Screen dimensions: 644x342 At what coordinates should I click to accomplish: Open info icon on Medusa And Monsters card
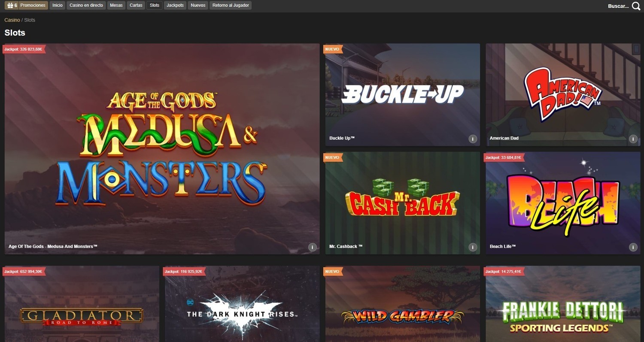click(x=313, y=247)
